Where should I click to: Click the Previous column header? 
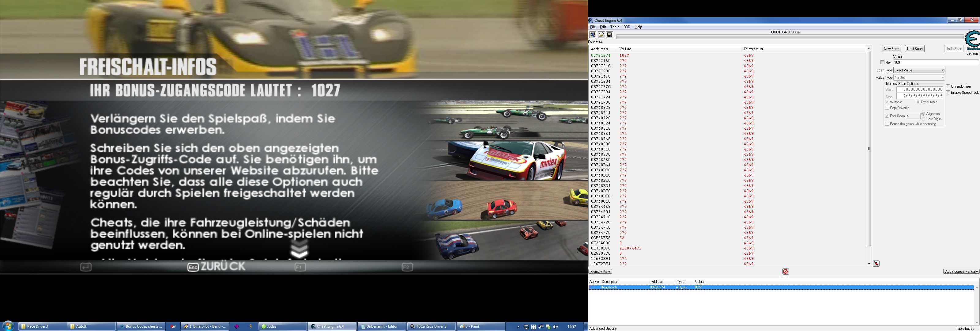(804, 49)
